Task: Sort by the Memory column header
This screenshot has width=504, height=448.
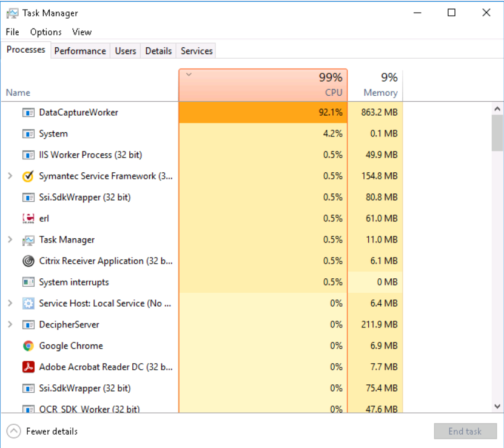Action: coord(375,85)
